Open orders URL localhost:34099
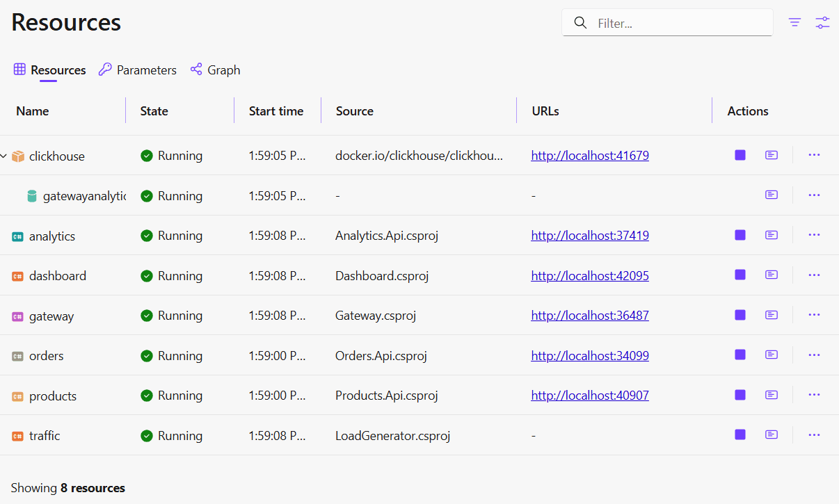This screenshot has width=839, height=504. pyautogui.click(x=590, y=355)
